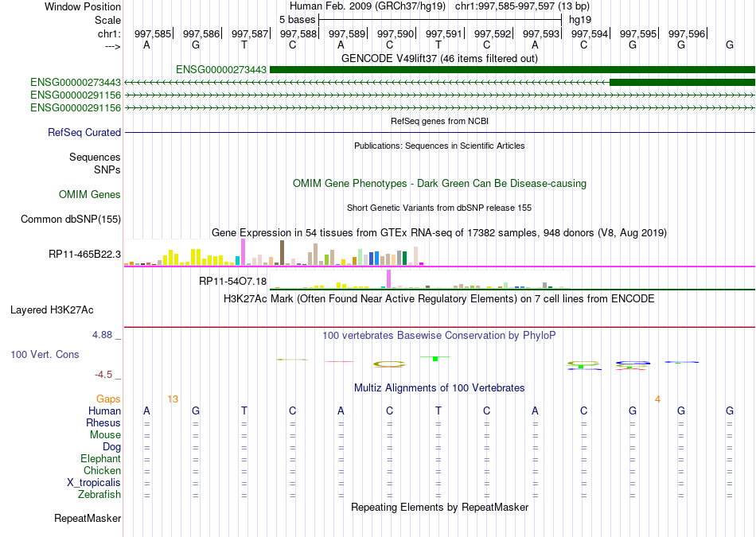Click the orange gap count 4
Viewport: 756px width, 537px height.
[657, 399]
